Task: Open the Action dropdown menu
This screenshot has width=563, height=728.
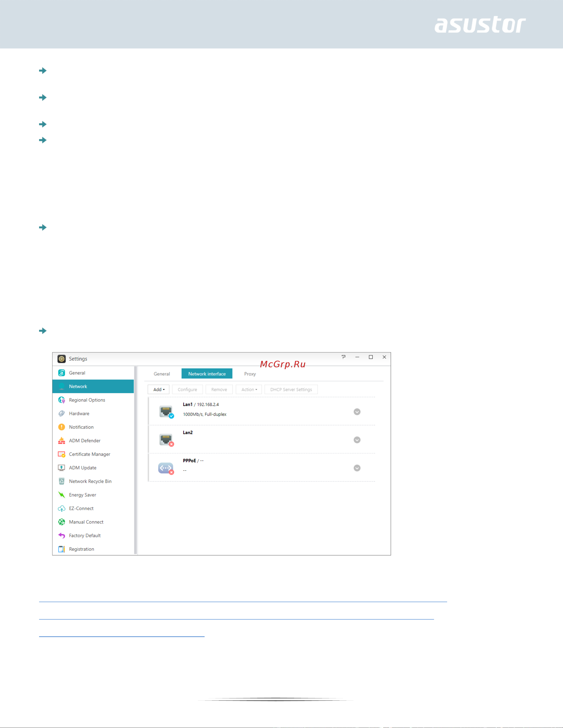Action: click(249, 389)
